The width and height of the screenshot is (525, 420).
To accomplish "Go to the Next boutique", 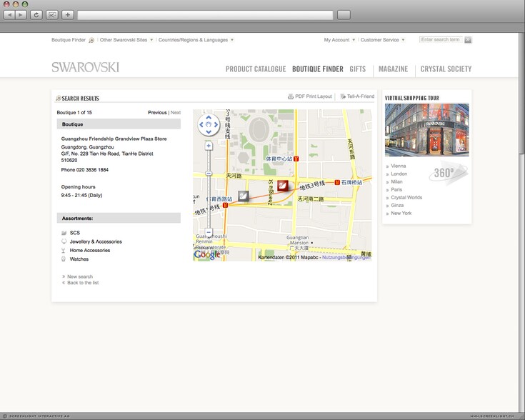I will [x=176, y=113].
